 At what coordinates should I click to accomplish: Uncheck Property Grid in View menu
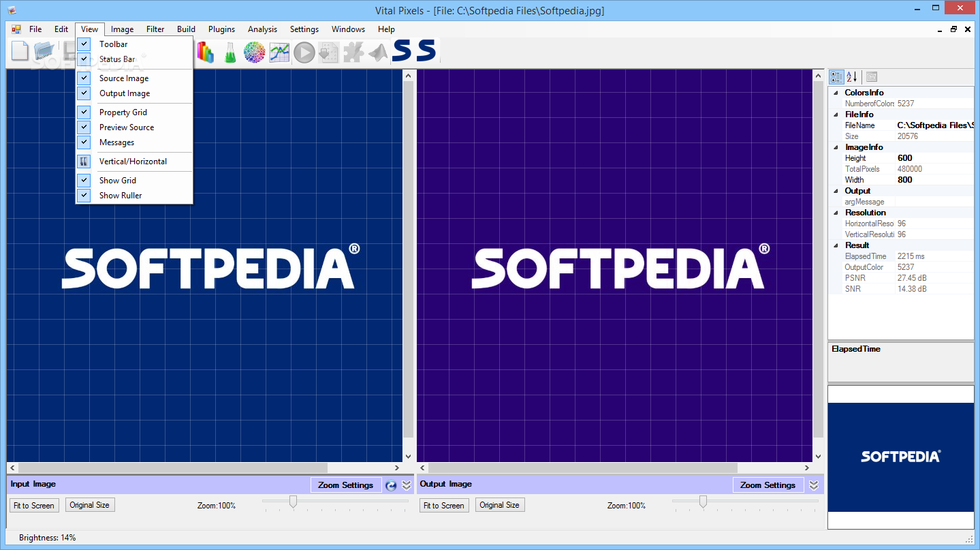click(x=134, y=112)
